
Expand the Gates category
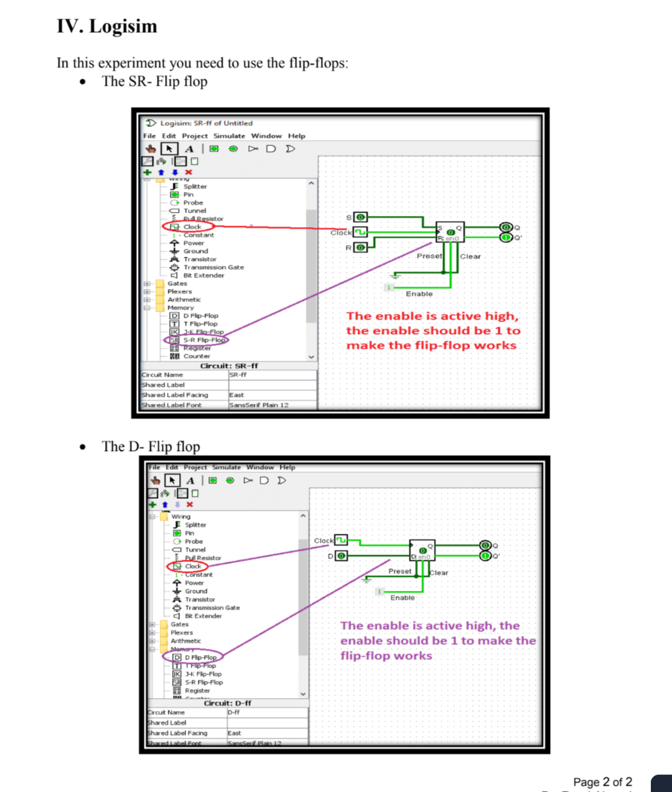pos(146,283)
